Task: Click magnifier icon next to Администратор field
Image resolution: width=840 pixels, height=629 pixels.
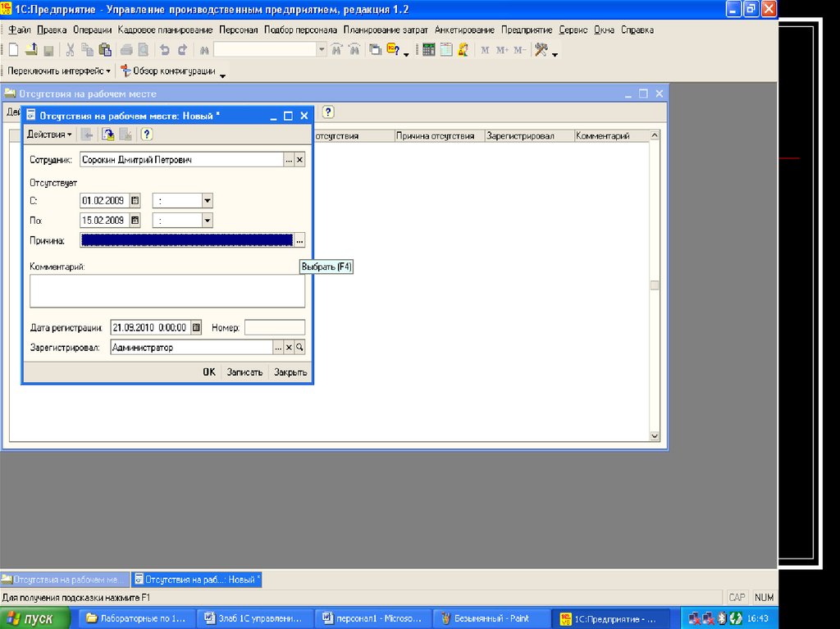Action: tap(299, 348)
